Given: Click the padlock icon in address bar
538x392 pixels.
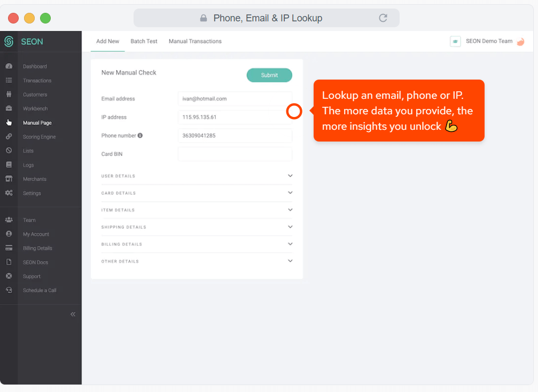Looking at the screenshot, I should pos(204,18).
